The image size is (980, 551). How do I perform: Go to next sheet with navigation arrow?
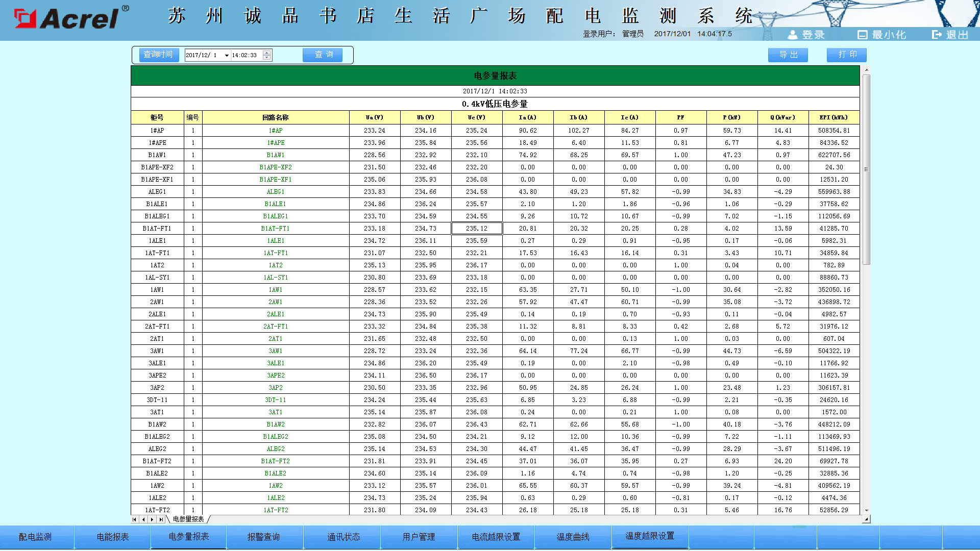coord(152,519)
